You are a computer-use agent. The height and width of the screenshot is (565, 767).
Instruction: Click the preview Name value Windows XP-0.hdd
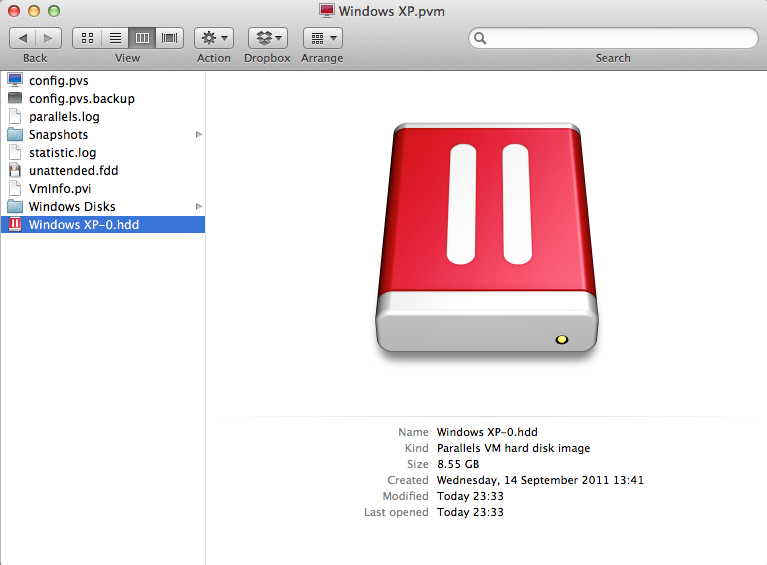click(487, 432)
